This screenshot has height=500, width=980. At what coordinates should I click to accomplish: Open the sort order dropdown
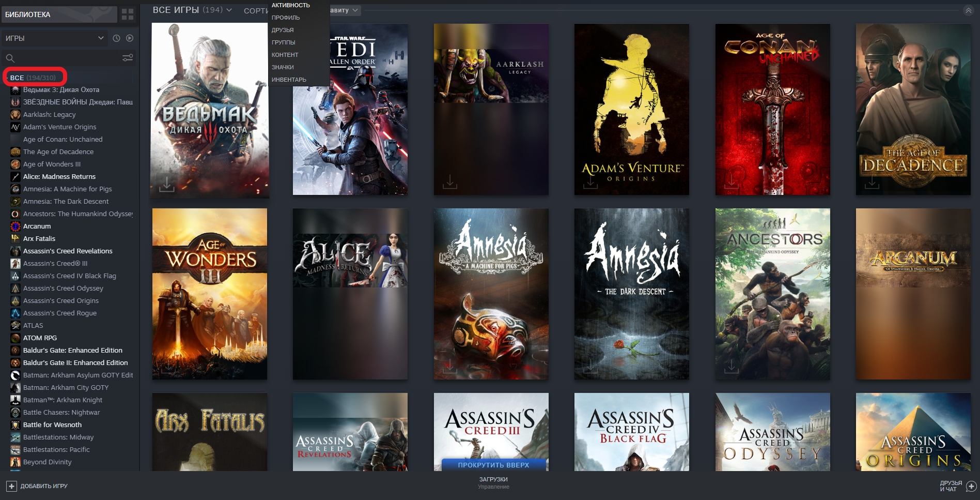coord(345,10)
